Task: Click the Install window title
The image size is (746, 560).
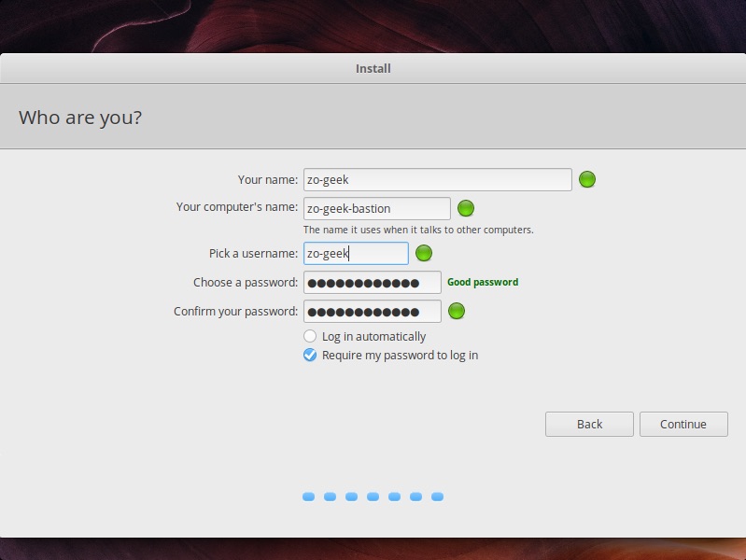Action: coord(373,68)
